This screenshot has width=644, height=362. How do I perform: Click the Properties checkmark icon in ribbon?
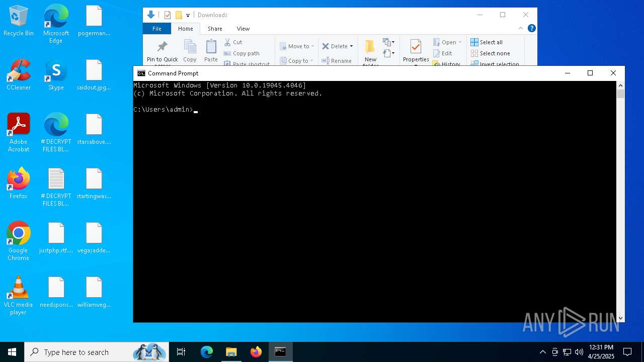[x=416, y=47]
